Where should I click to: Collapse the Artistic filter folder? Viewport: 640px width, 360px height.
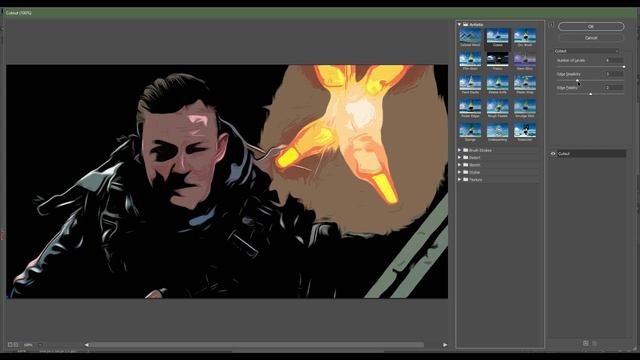tap(460, 24)
